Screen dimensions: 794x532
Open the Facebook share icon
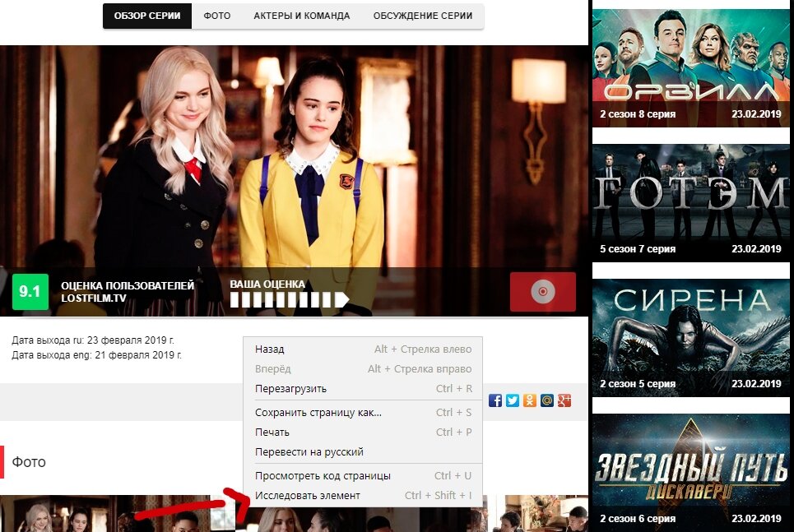click(x=495, y=400)
